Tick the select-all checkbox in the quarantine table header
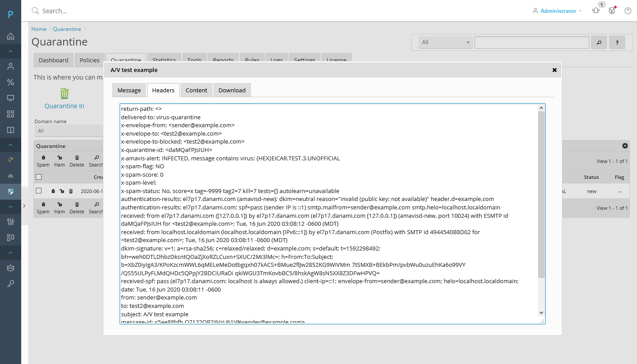637x364 pixels. (39, 177)
